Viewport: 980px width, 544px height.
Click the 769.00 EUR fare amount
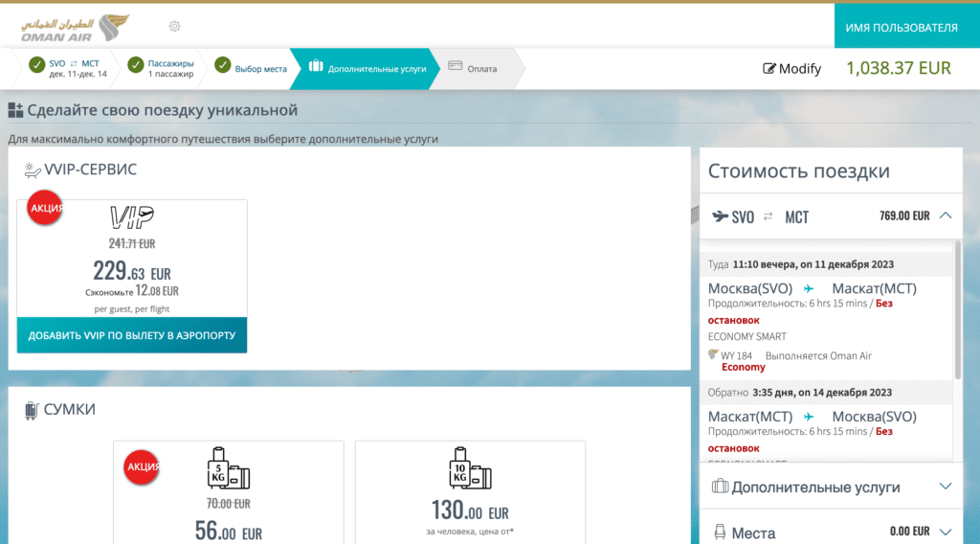click(x=904, y=215)
